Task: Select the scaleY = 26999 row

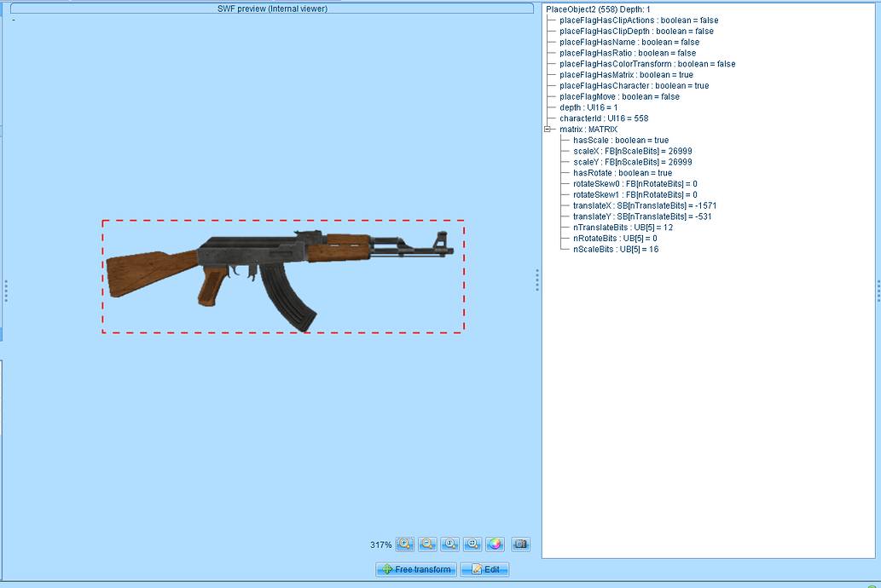Action: pyautogui.click(x=633, y=162)
